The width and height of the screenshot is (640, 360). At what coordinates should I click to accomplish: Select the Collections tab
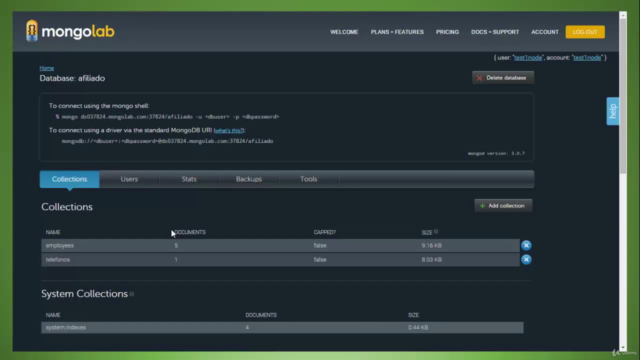(69, 179)
